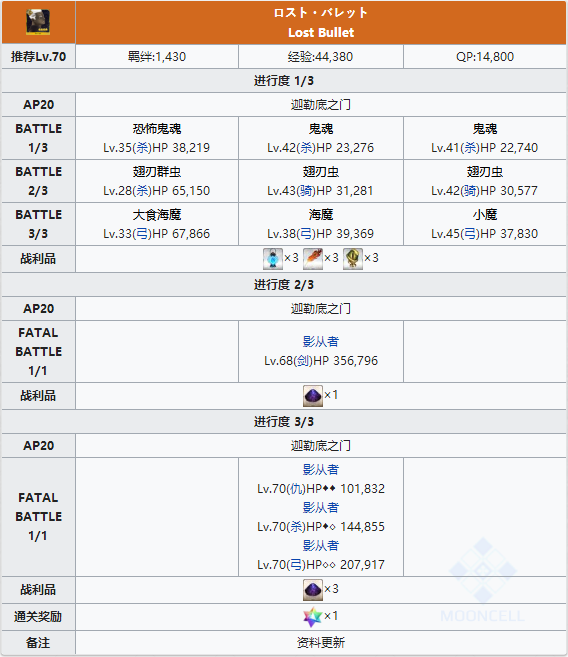The image size is (568, 657).
Task: Click the rainbow Saint Quartz reward icon
Action: (312, 617)
